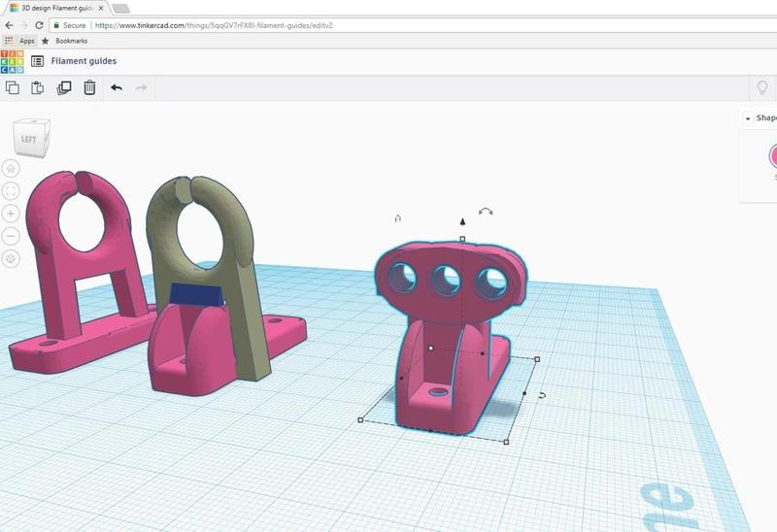777x532 pixels.
Task: Toggle perspective/orthographic view button
Action: [11, 259]
